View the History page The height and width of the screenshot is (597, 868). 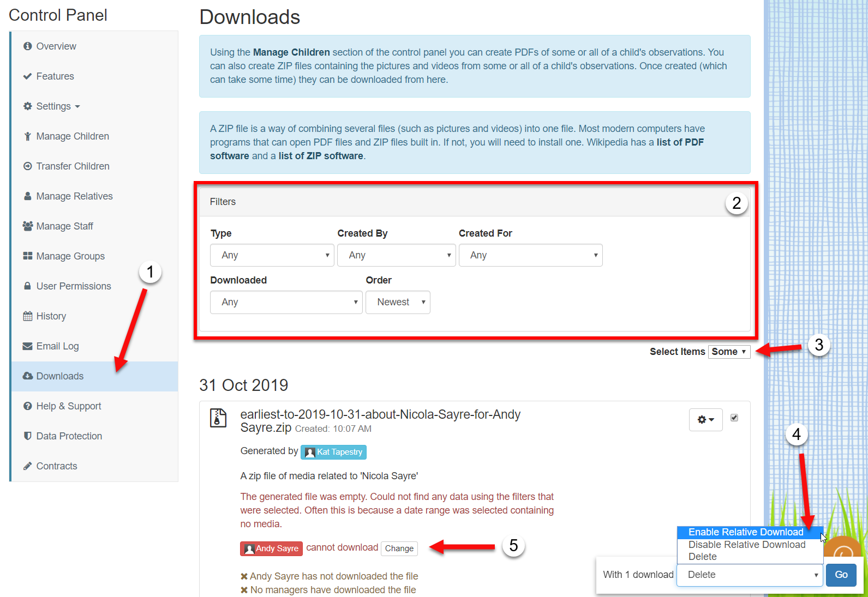[94, 316]
